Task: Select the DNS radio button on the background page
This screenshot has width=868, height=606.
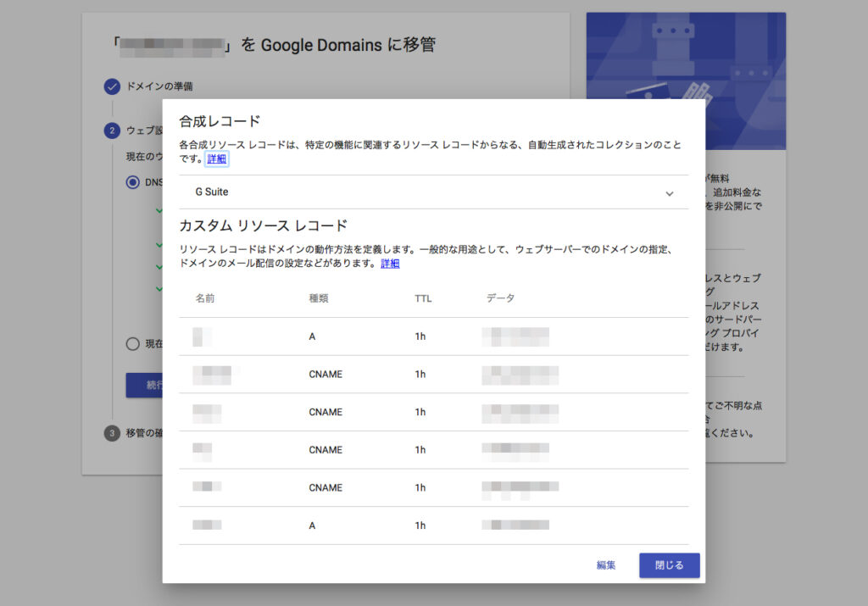Action: 132,182
